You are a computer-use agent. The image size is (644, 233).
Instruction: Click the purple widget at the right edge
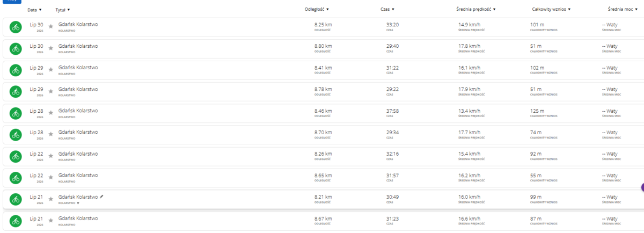point(642,187)
